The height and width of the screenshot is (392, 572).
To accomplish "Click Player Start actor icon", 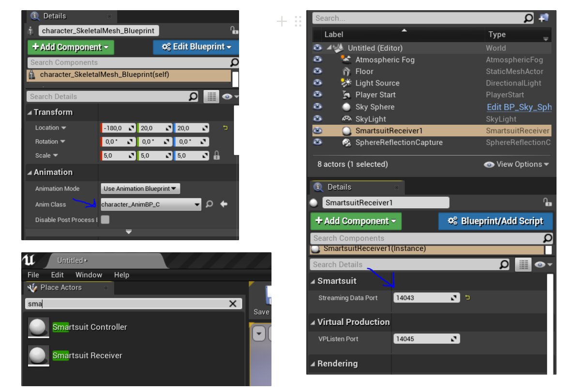I will pyautogui.click(x=346, y=95).
